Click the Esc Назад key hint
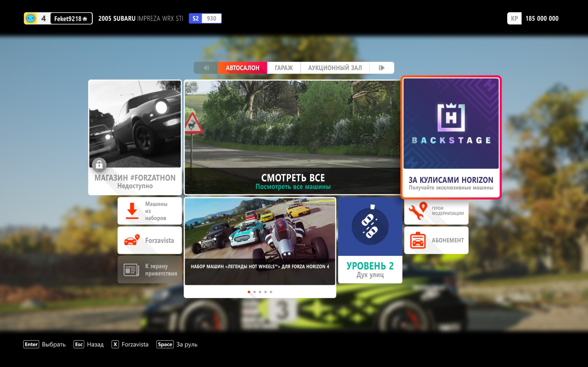Viewport: 588px width, 367px height. point(89,344)
